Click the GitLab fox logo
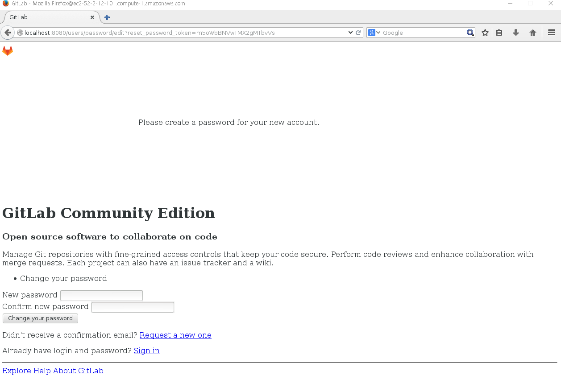This screenshot has width=561, height=392. click(x=8, y=51)
